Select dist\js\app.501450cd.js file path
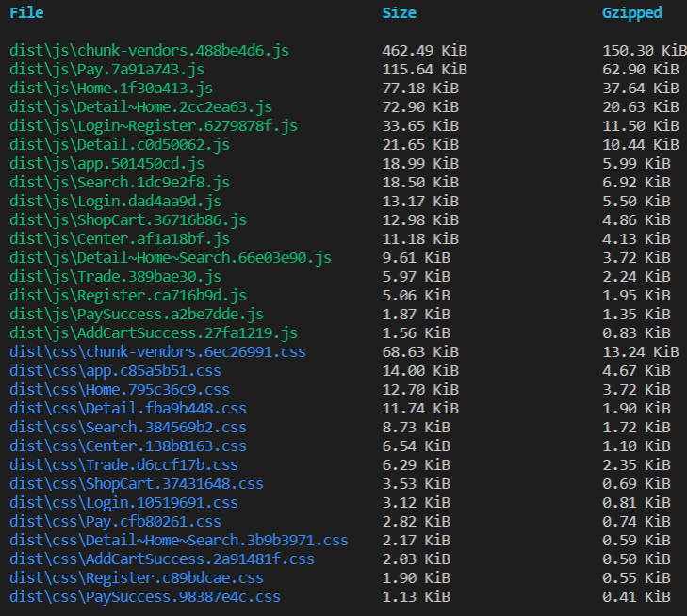Image resolution: width=687 pixels, height=616 pixels. tap(106, 163)
